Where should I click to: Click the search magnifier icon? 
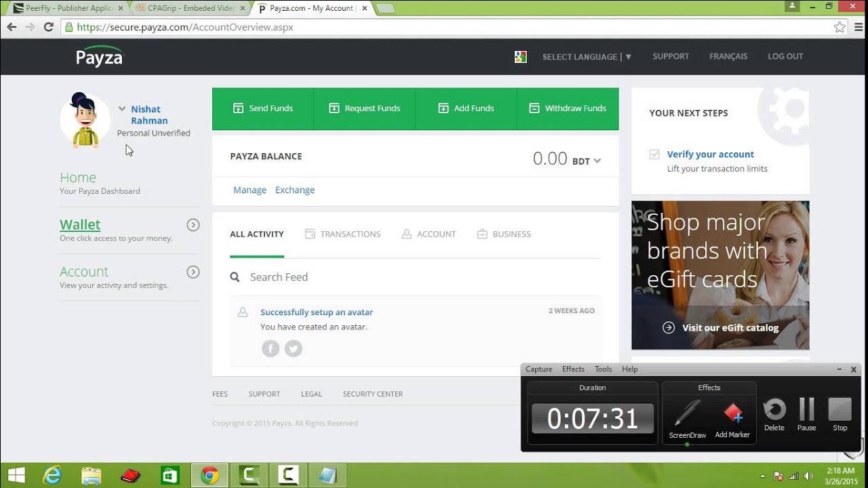[x=235, y=277]
